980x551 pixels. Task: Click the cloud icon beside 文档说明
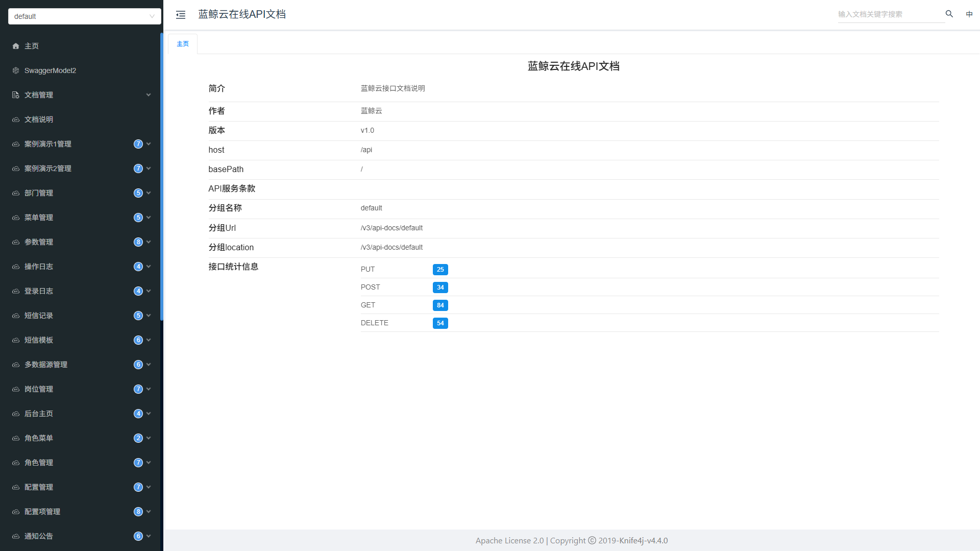[16, 119]
